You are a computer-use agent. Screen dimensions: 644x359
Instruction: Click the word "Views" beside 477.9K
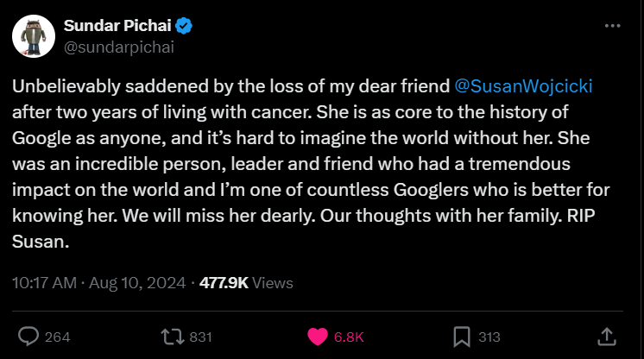pyautogui.click(x=273, y=282)
